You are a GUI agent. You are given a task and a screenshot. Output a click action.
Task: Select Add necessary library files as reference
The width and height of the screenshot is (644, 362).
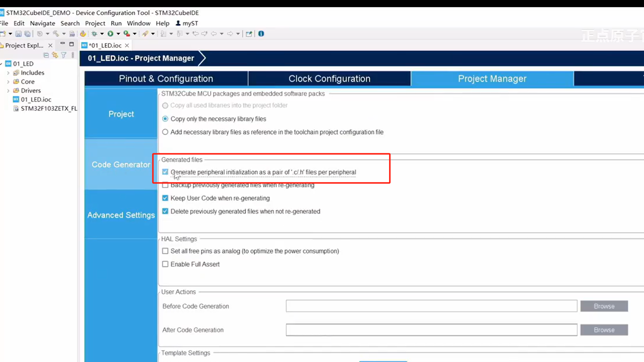(165, 132)
